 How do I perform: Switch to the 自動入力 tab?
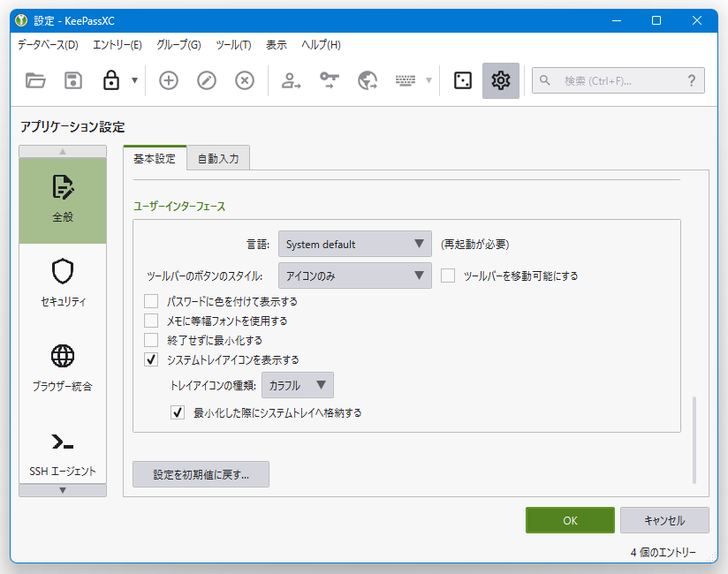(218, 159)
